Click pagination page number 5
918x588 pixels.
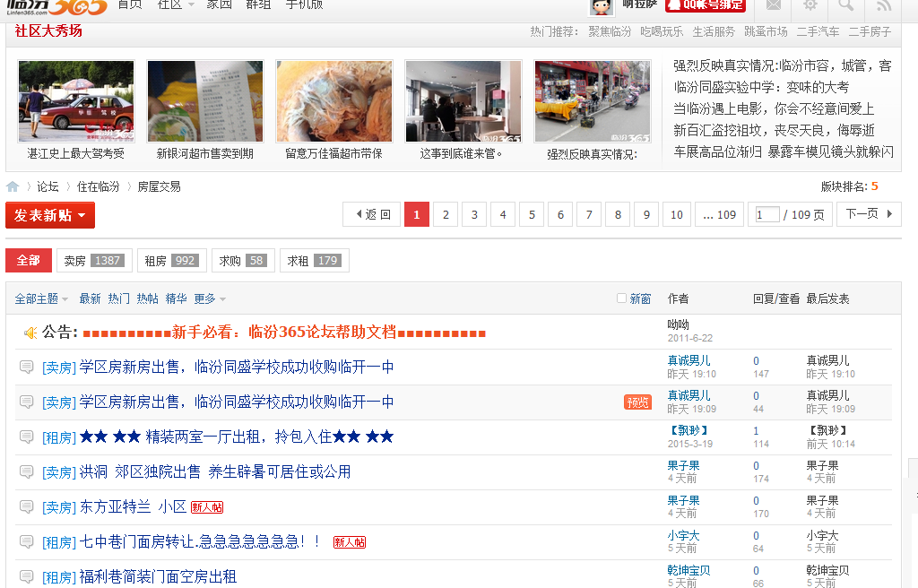tap(531, 214)
